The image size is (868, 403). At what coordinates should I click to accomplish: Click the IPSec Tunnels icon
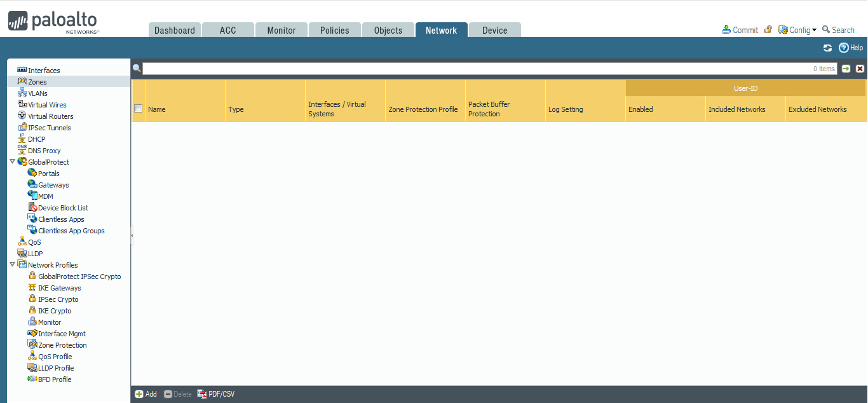pos(22,127)
